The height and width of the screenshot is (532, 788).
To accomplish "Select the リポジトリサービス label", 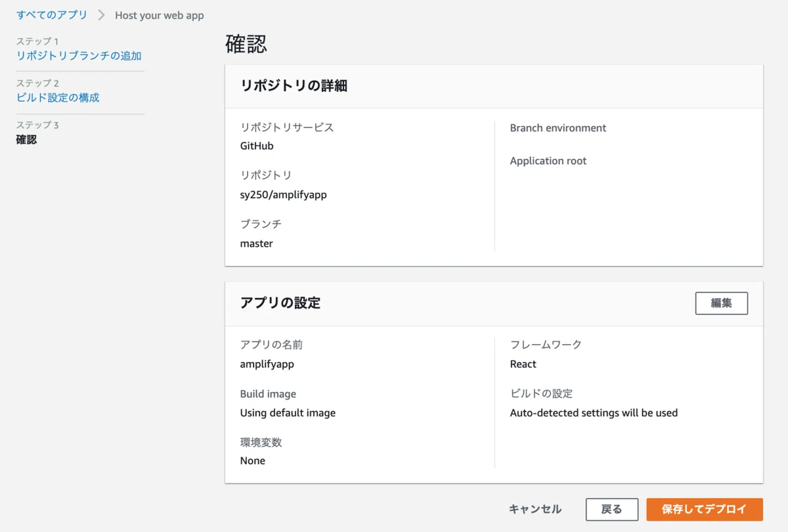I will click(287, 127).
